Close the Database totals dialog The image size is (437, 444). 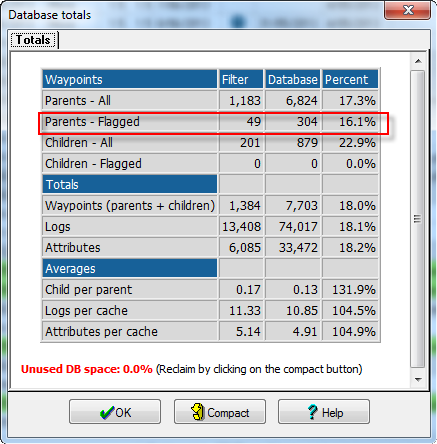coord(407,10)
